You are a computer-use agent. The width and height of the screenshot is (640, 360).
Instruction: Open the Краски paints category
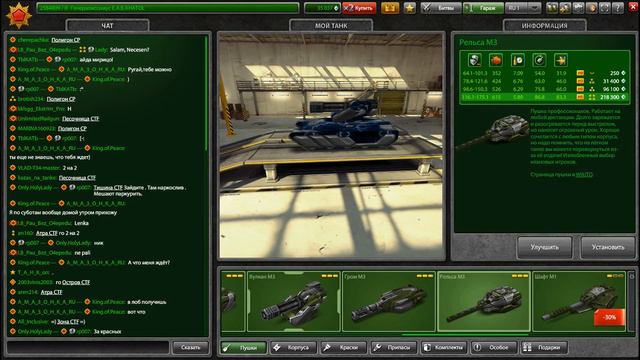(343, 347)
